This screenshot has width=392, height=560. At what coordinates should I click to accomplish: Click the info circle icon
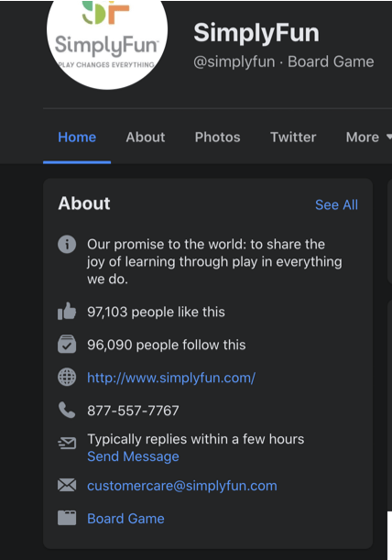coord(67,245)
